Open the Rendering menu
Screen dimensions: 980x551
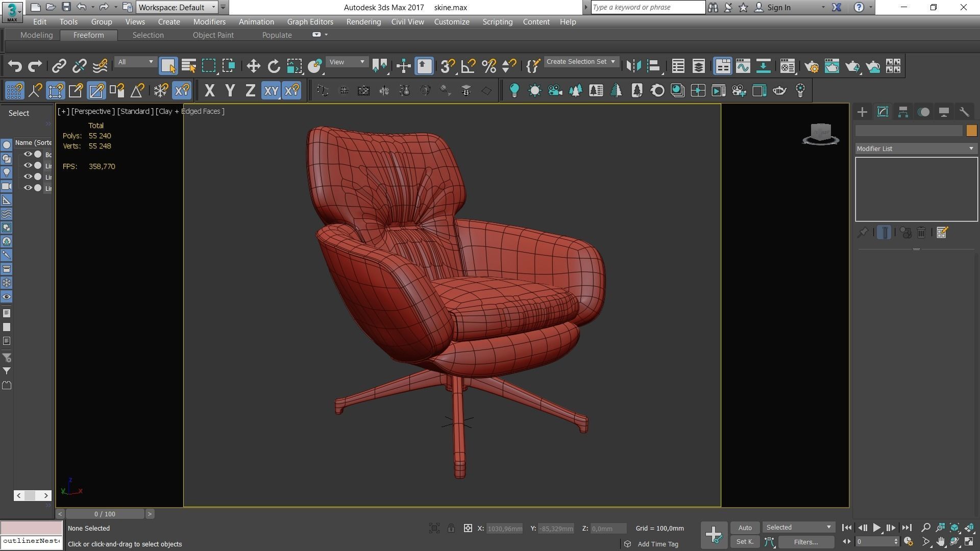pos(363,22)
